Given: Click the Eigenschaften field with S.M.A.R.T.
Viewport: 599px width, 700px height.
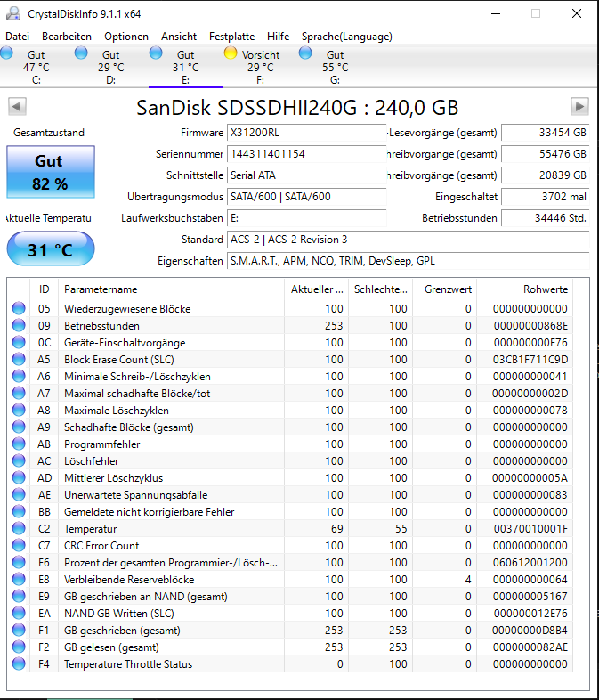Looking at the screenshot, I should tap(409, 261).
